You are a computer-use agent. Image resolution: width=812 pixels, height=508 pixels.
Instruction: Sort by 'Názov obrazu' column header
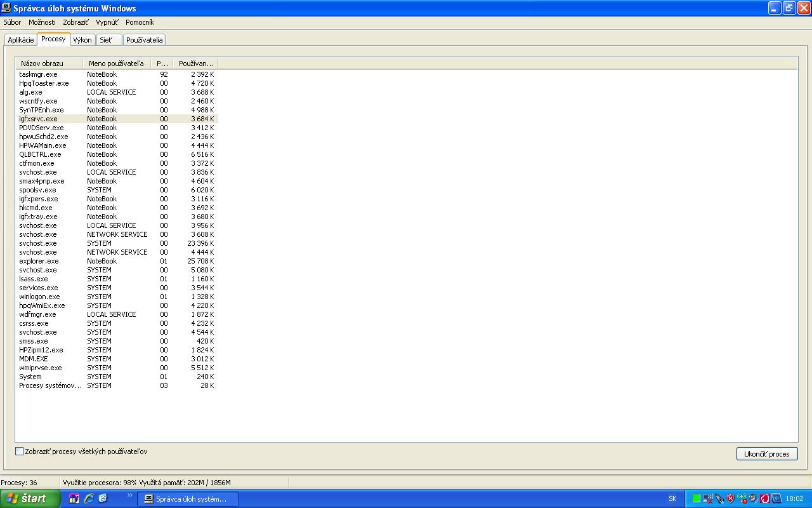pos(49,63)
